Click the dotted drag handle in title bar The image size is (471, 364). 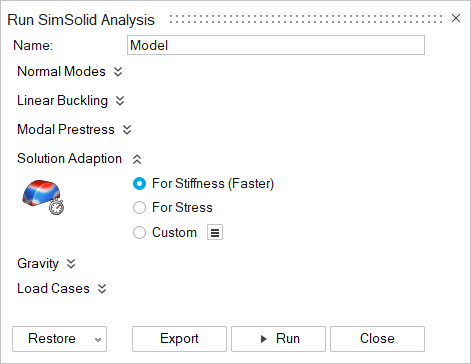point(306,19)
